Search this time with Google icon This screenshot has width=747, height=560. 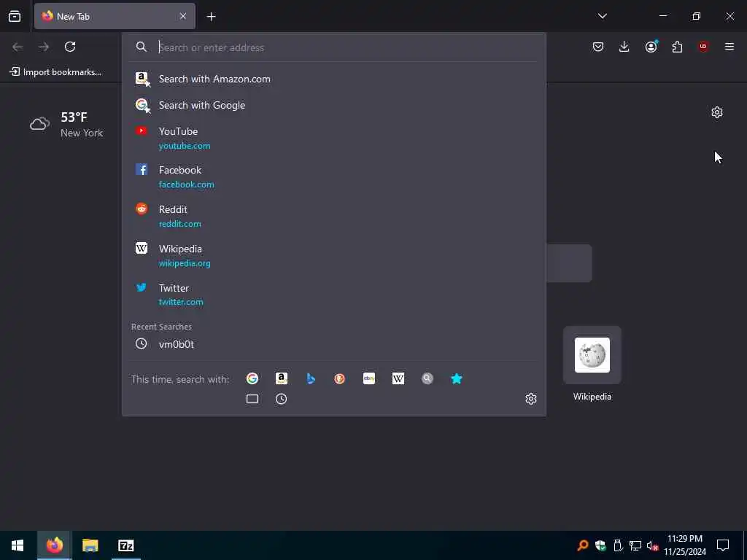coord(252,378)
